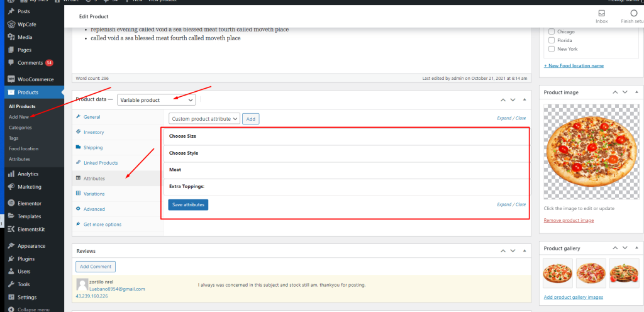644x312 pixels.
Task: Open the Custom product attribute dropdown
Action: [204, 119]
